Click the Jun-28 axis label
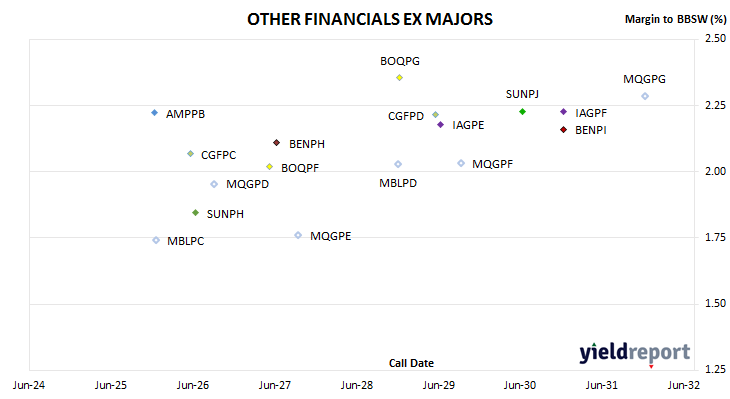 [x=357, y=385]
